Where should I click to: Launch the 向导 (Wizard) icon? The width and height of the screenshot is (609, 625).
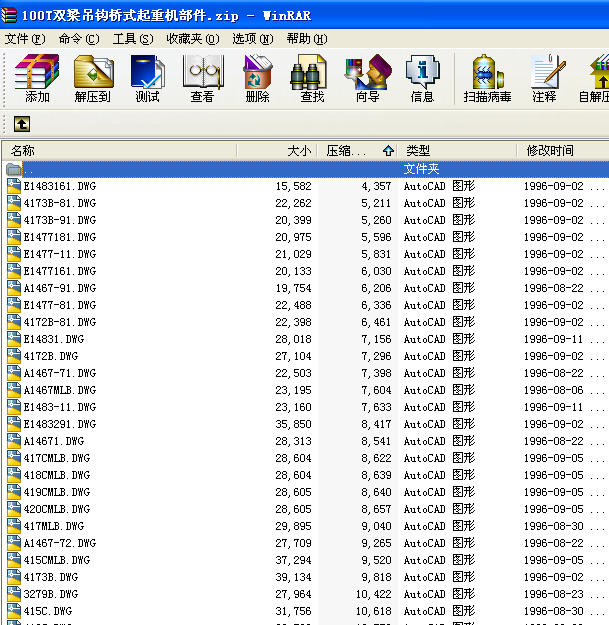[x=367, y=79]
